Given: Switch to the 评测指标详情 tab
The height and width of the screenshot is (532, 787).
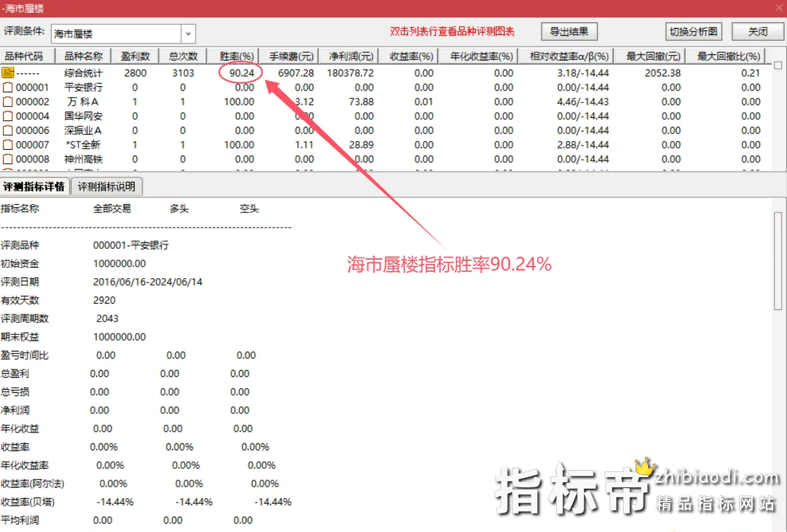Looking at the screenshot, I should point(34,187).
